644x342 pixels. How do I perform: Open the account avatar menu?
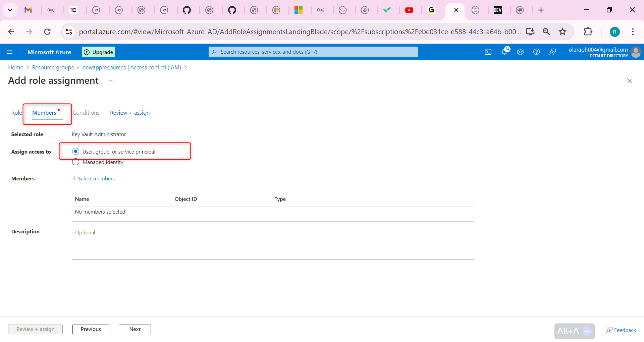(636, 52)
